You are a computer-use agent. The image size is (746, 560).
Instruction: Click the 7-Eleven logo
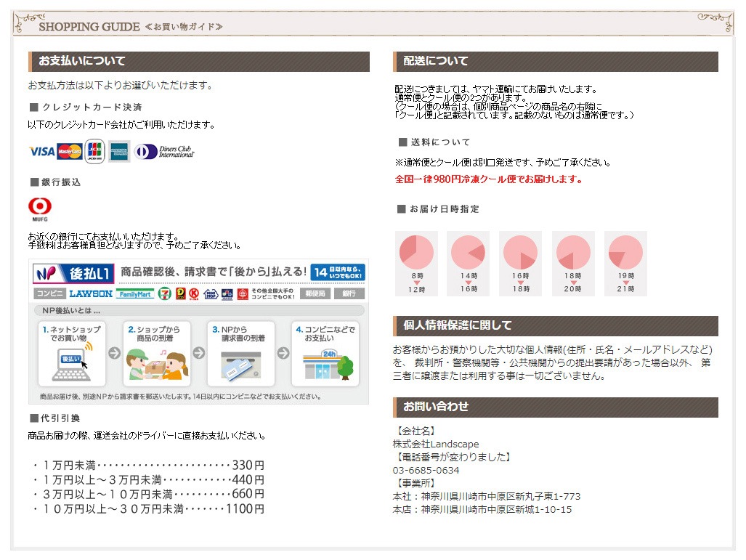click(166, 293)
